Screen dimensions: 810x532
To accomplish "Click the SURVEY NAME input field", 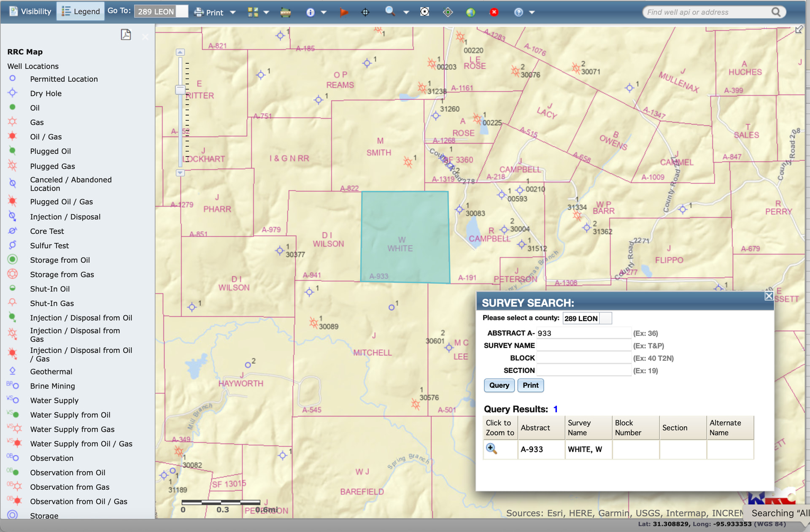I will (583, 346).
